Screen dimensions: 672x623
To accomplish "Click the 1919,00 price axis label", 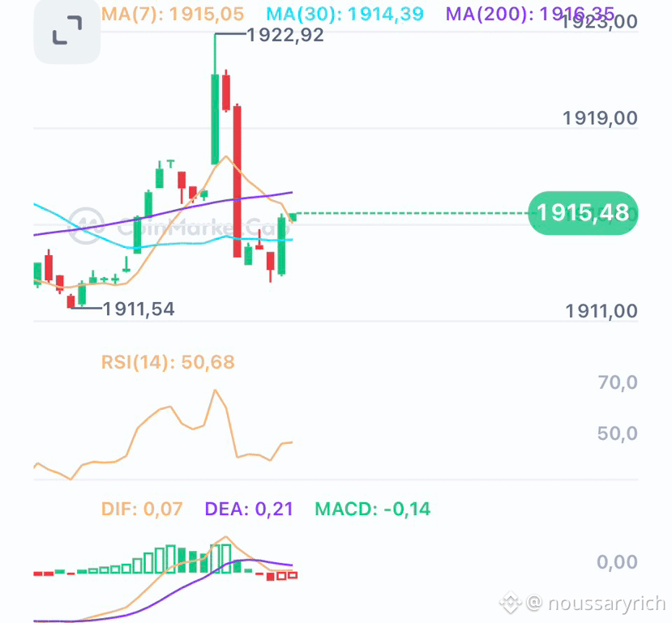I will coord(600,118).
